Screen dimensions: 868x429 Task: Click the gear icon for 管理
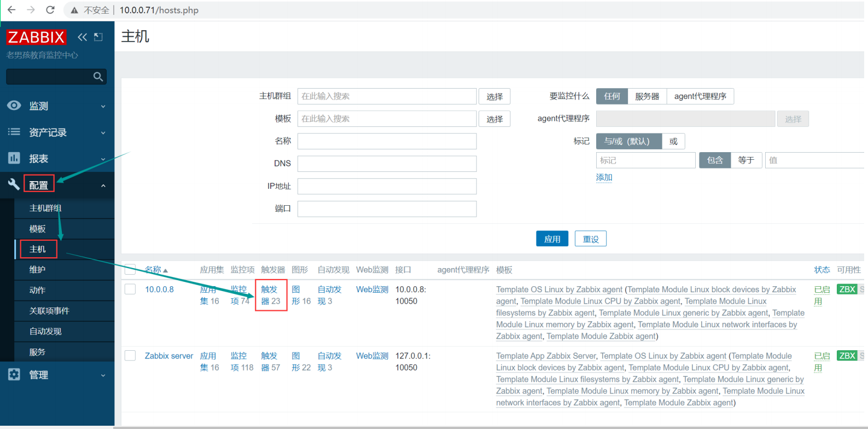[x=14, y=374]
